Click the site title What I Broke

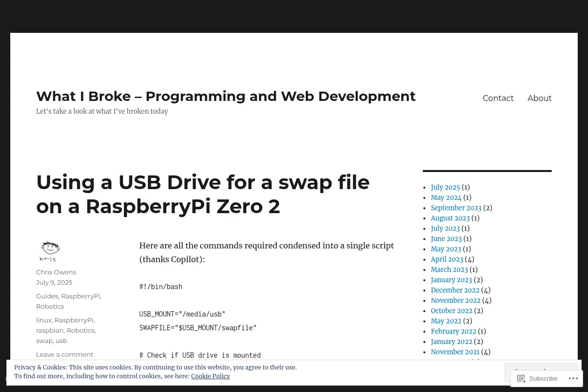[226, 96]
